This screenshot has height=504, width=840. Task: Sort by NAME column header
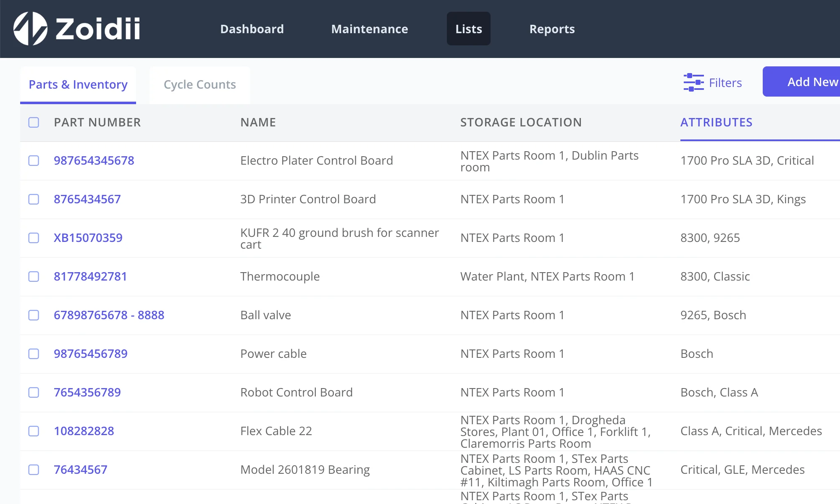pyautogui.click(x=258, y=122)
